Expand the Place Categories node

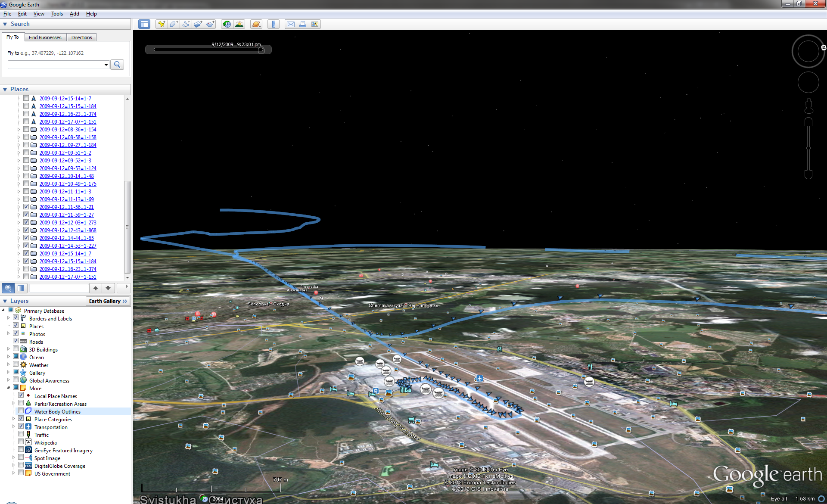(14, 419)
